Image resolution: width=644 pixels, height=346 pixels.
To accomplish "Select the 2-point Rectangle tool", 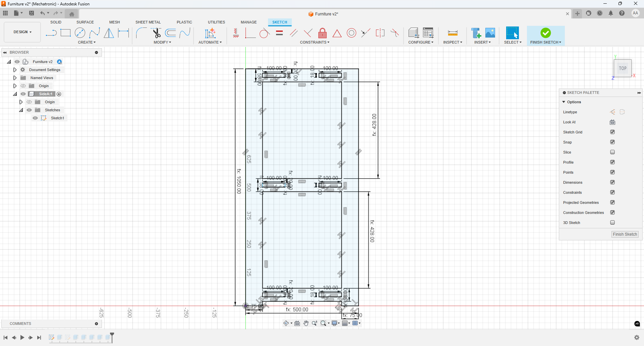I will 65,33.
